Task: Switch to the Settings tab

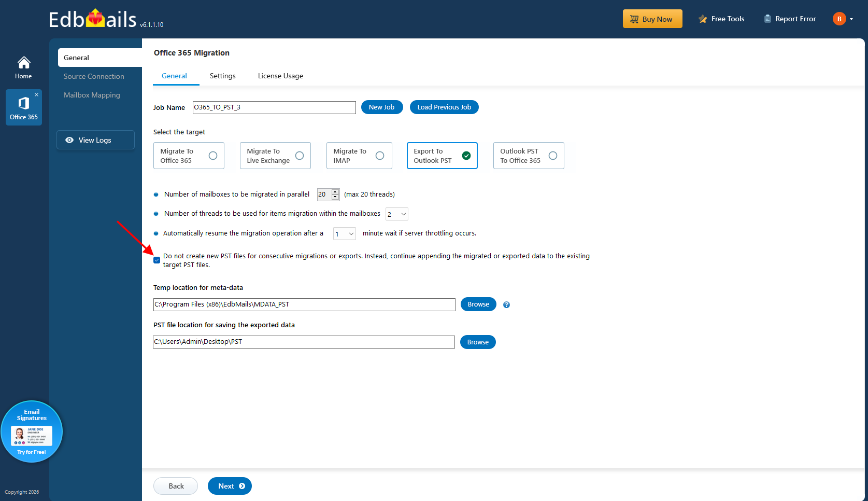Action: (x=223, y=76)
